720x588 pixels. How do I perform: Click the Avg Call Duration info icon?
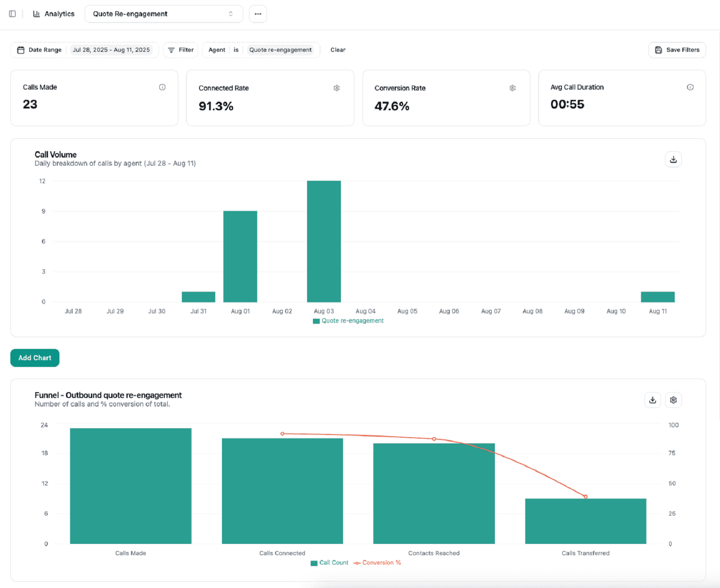tap(690, 87)
